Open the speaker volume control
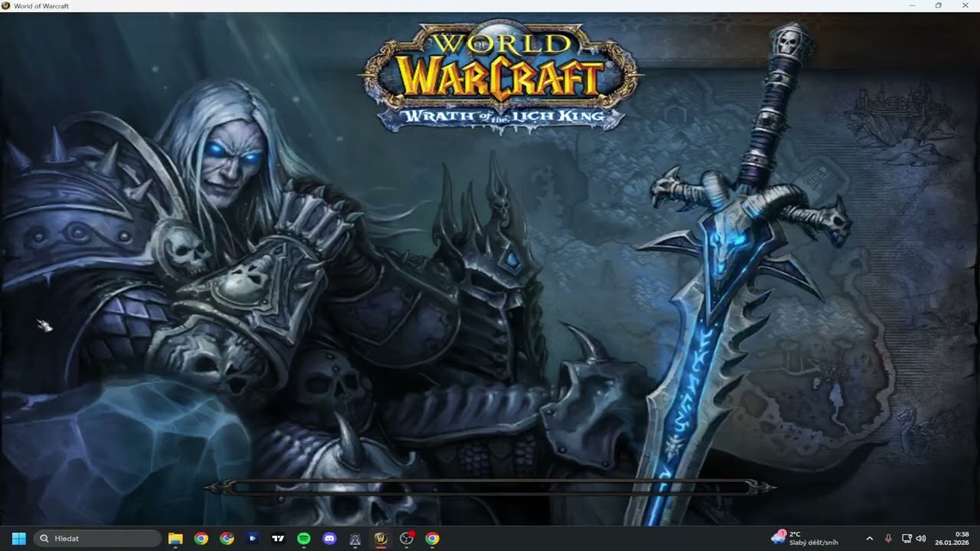Image resolution: width=980 pixels, height=551 pixels. 921,538
